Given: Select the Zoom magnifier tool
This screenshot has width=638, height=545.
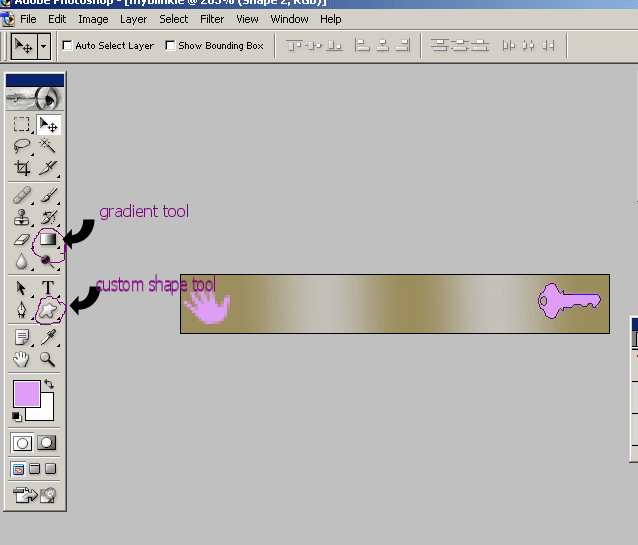Looking at the screenshot, I should coord(48,359).
